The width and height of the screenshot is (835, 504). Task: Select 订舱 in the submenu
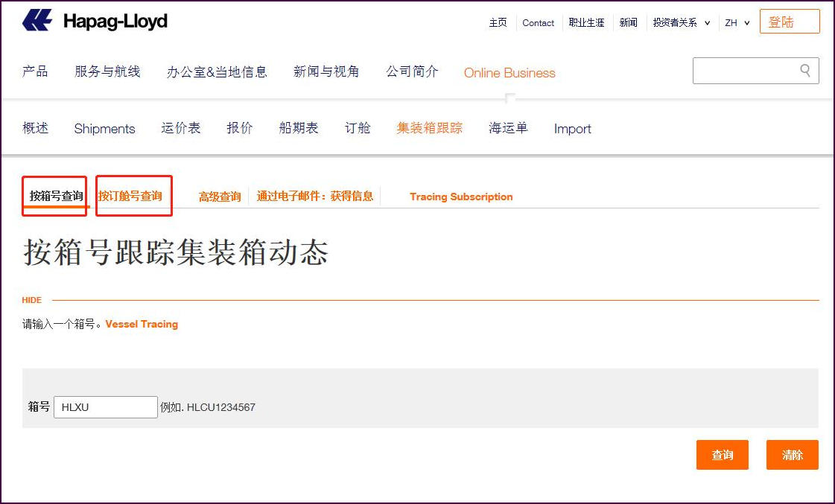pyautogui.click(x=358, y=128)
